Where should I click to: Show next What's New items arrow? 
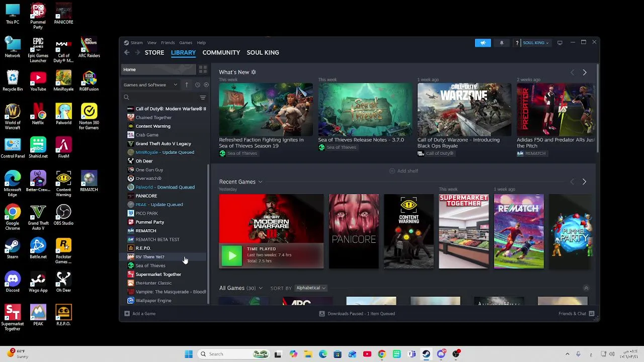[585, 72]
